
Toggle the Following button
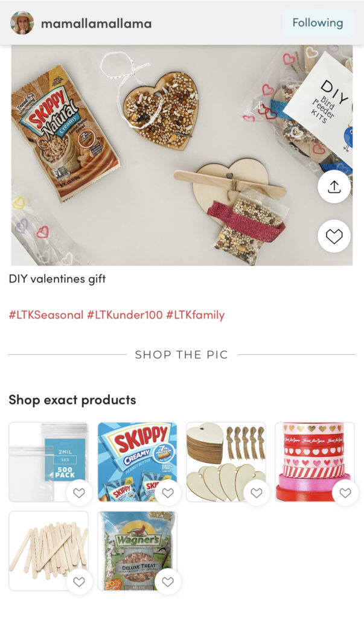coord(317,23)
